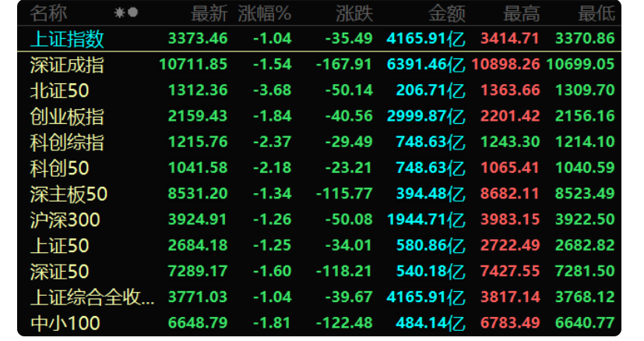Select the 上证50 row name
Image resolution: width=644 pixels, height=341 pixels.
59,246
